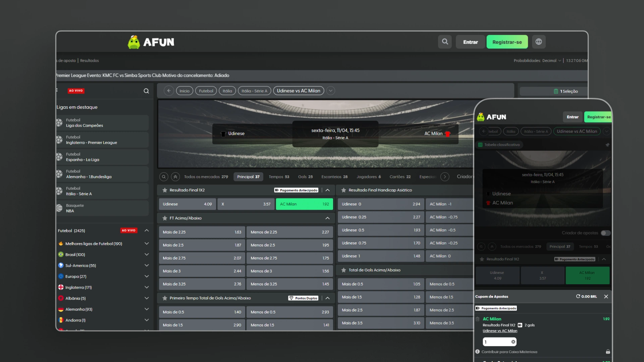This screenshot has height=362, width=644.
Task: Favorite the Primeiro Tempo Total de Gols star
Action: [x=165, y=298]
